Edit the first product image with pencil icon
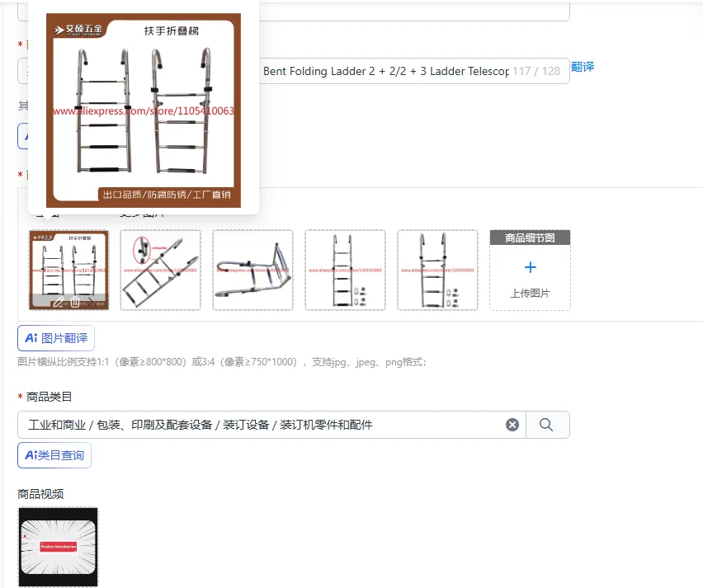703x588 pixels. (58, 302)
